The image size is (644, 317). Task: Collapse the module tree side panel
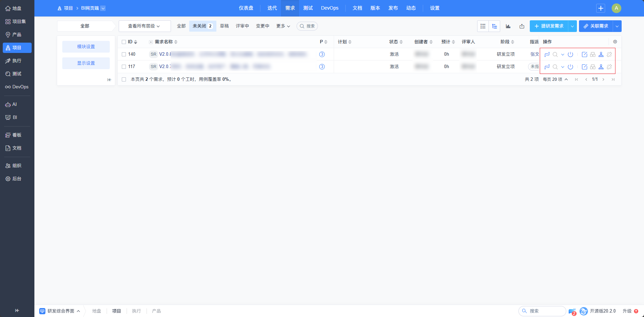tap(109, 80)
